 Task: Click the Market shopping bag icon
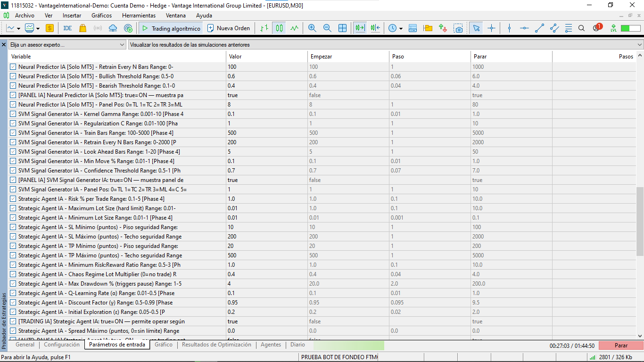click(83, 28)
